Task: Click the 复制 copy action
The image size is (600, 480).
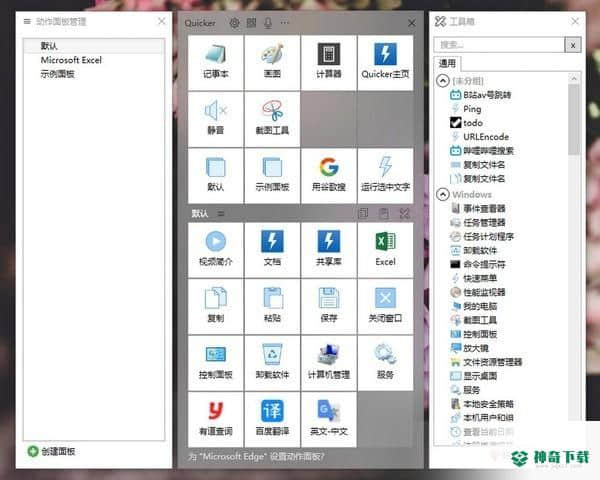Action: 215,307
